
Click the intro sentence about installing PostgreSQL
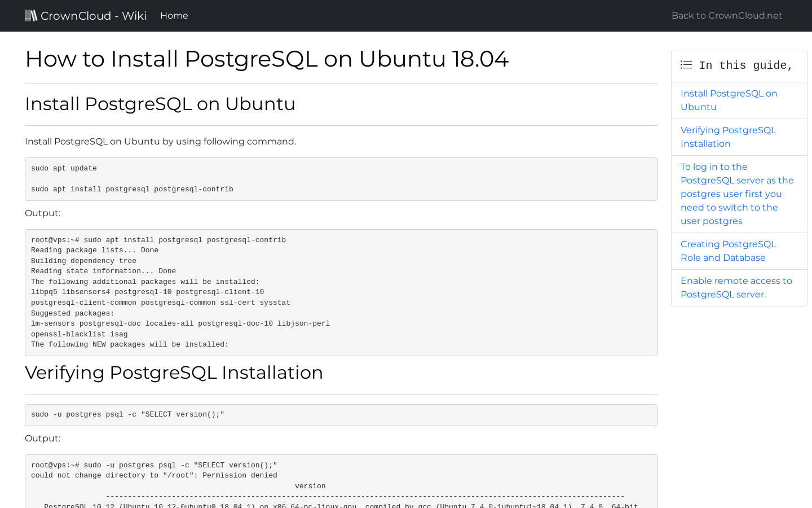pyautogui.click(x=160, y=141)
